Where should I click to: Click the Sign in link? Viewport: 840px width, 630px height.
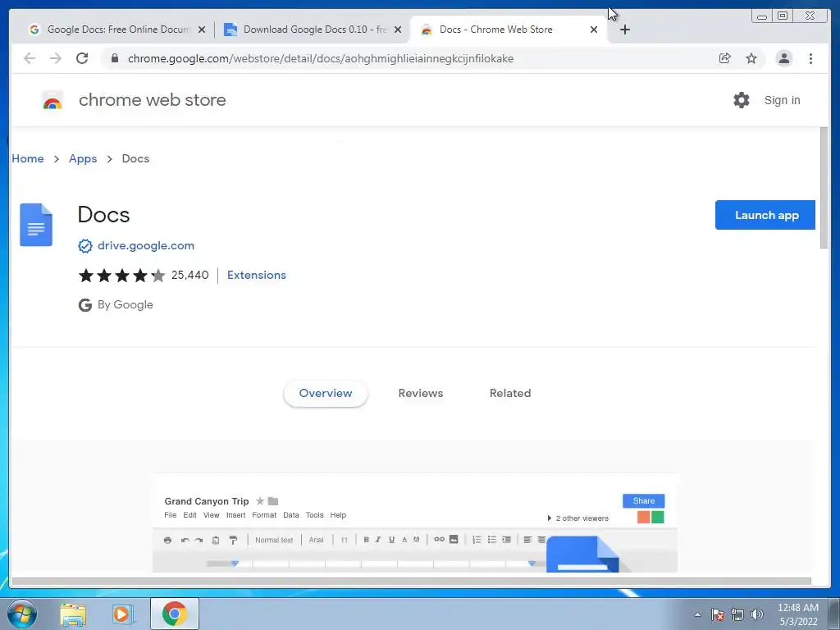point(782,100)
